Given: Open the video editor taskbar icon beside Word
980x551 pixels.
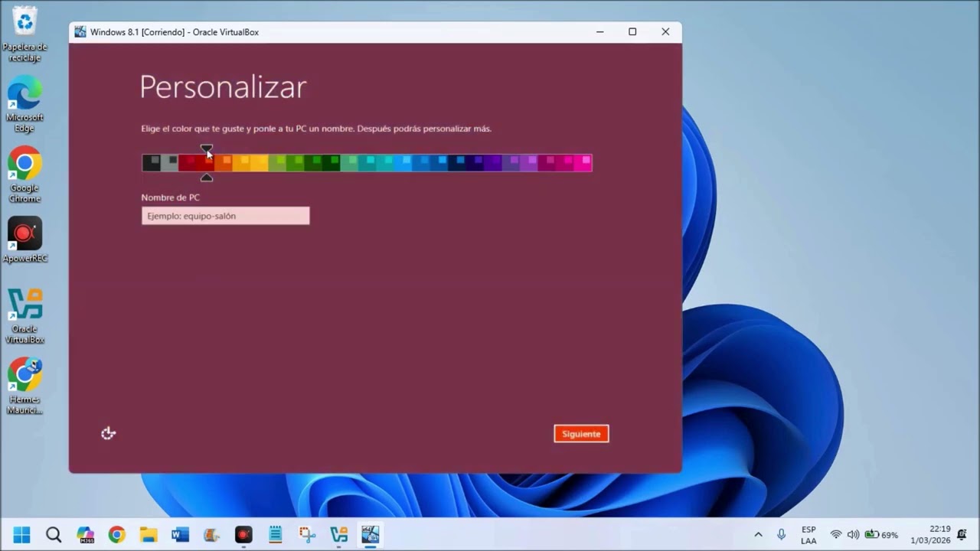Looking at the screenshot, I should (211, 534).
